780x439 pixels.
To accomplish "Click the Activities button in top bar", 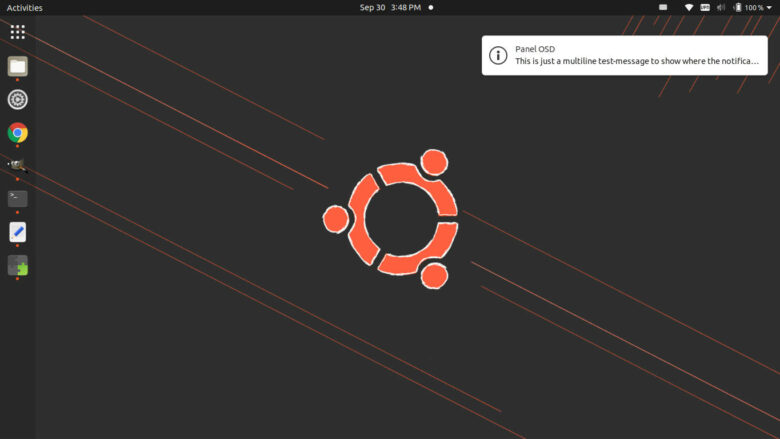I will (24, 7).
